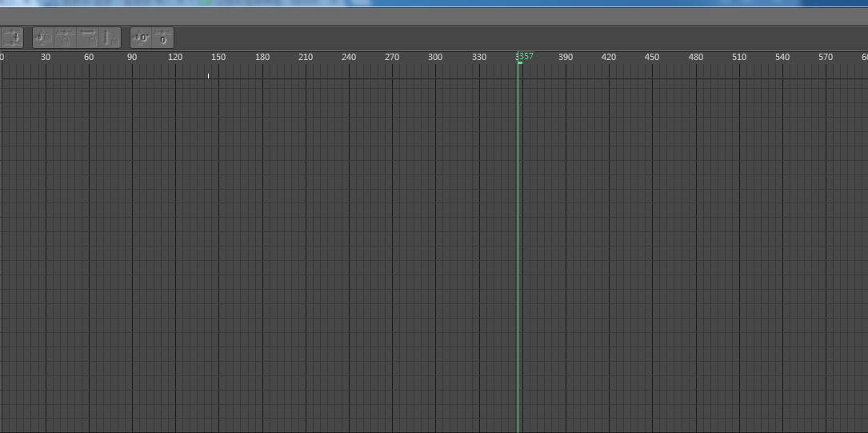
Task: Click the lock icon with the horizontal bar
Action: click(87, 38)
